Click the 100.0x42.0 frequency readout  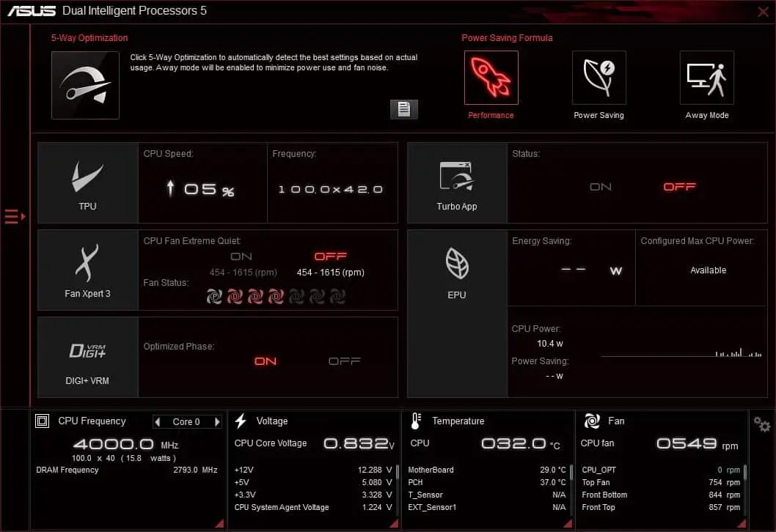click(331, 189)
